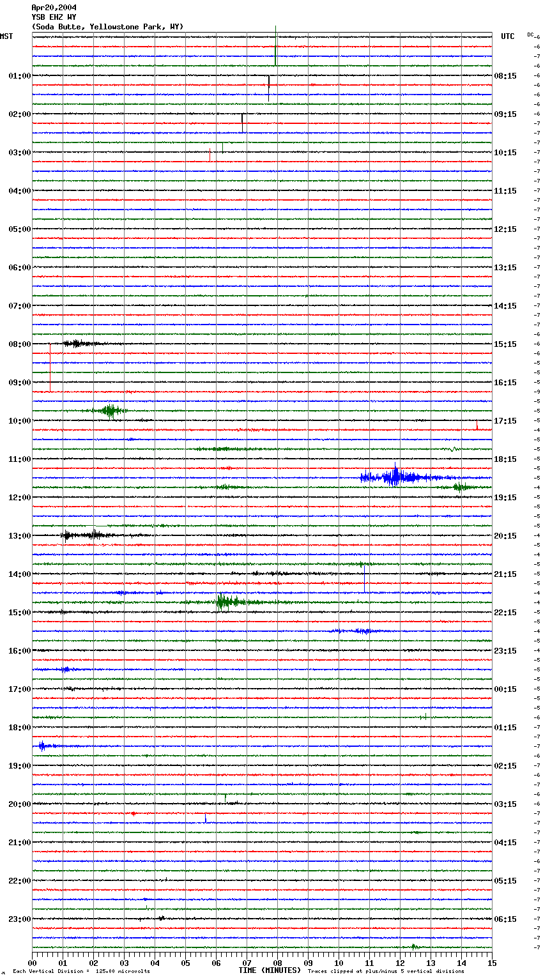Click '(Soda Butte, Yellowstone Park, WY)' title
The width and height of the screenshot is (543, 980).
107,27
